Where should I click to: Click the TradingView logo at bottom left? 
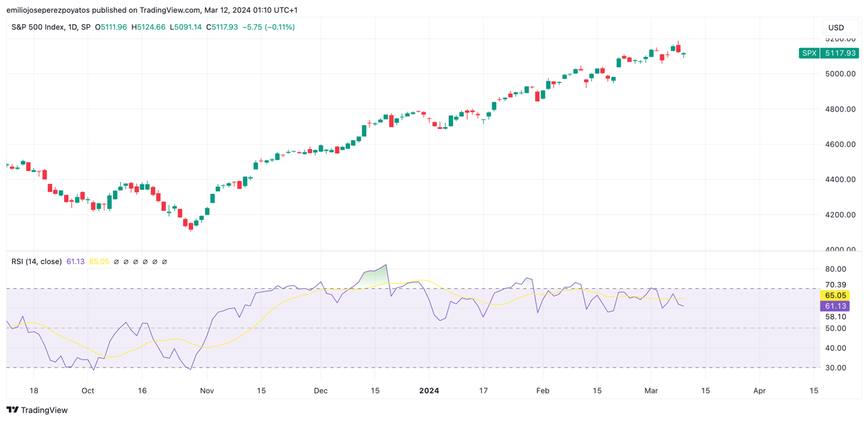click(37, 410)
